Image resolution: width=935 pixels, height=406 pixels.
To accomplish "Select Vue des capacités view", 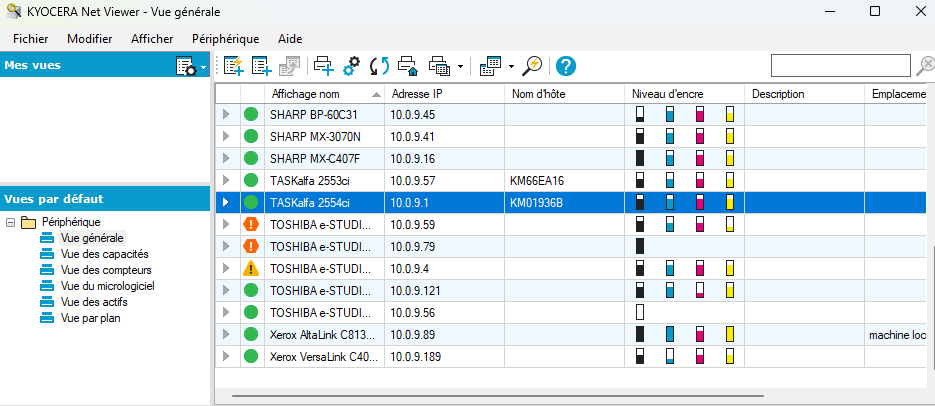I will (x=104, y=254).
